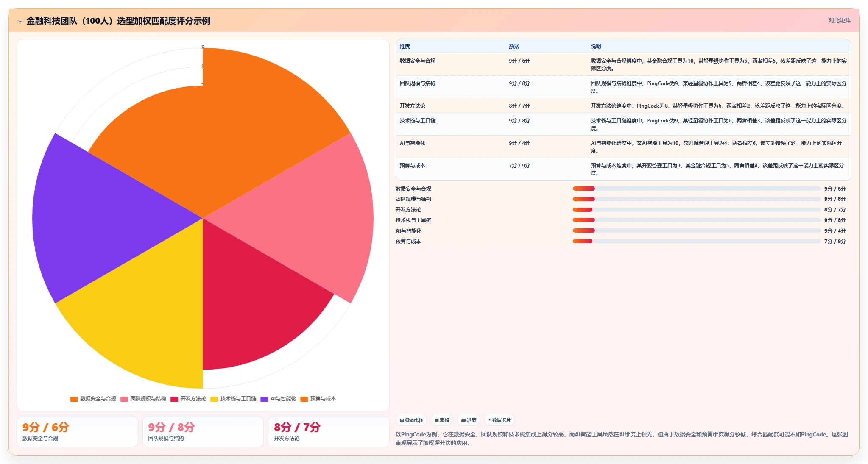Toggle the 数据安全与合规 legend swatch
Viewport: 868px width, 464px height.
pyautogui.click(x=74, y=399)
